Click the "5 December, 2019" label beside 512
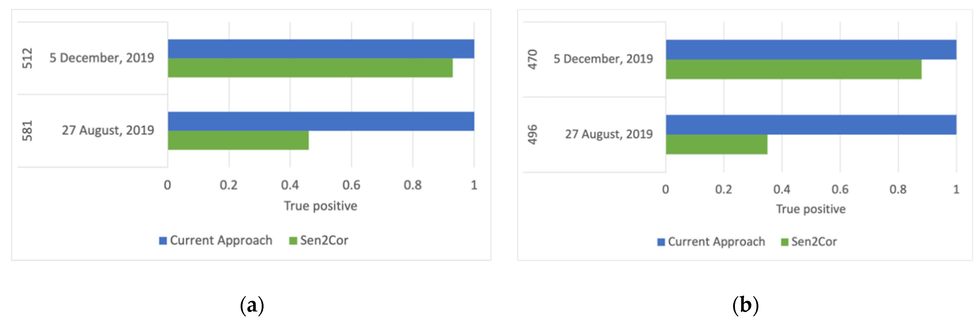The width and height of the screenshot is (980, 325). [x=101, y=58]
